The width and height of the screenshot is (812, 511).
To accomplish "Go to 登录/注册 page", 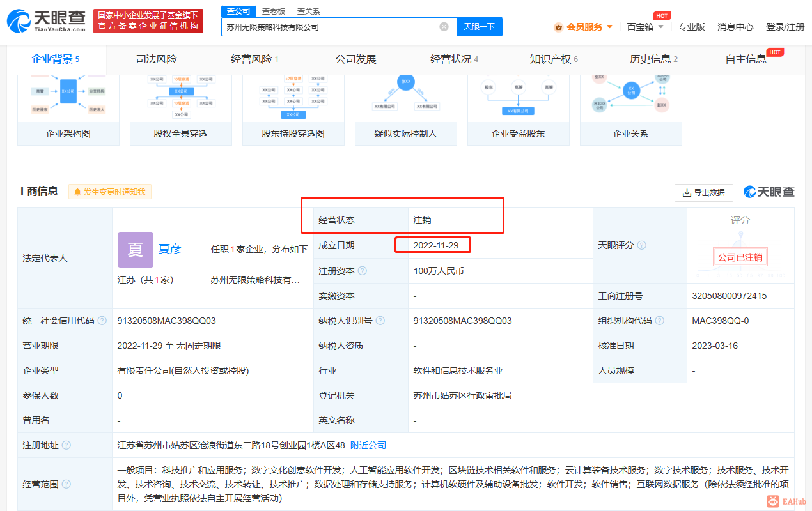I will tap(785, 27).
